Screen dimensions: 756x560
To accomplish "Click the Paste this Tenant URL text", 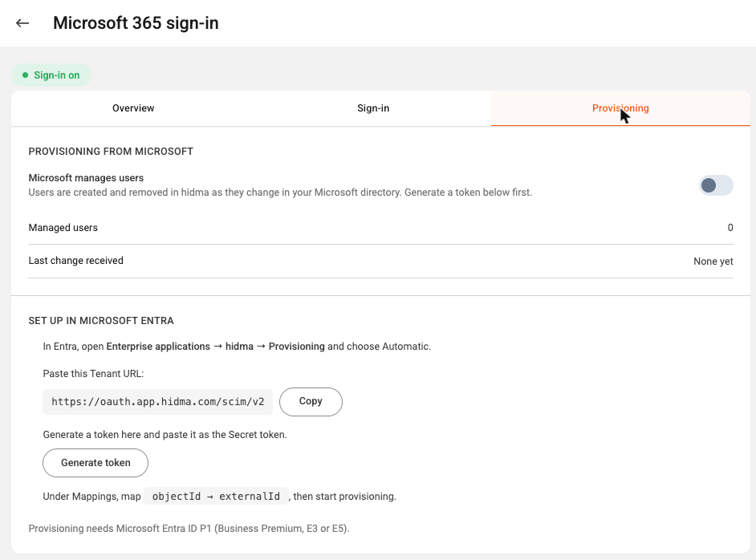I will (93, 374).
